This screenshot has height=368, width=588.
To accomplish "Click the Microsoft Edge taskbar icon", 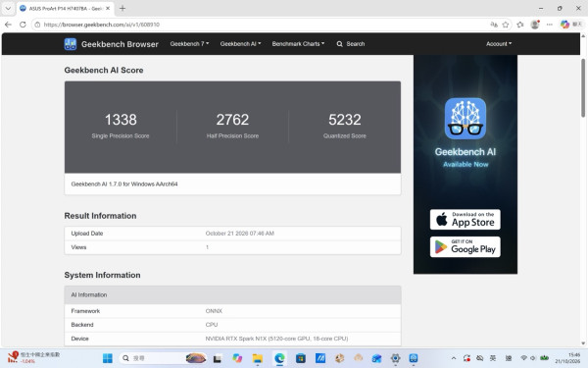I will tap(279, 358).
